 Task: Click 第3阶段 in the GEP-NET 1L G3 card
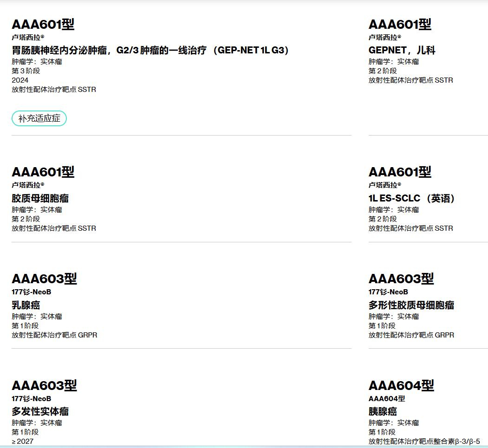click(26, 71)
